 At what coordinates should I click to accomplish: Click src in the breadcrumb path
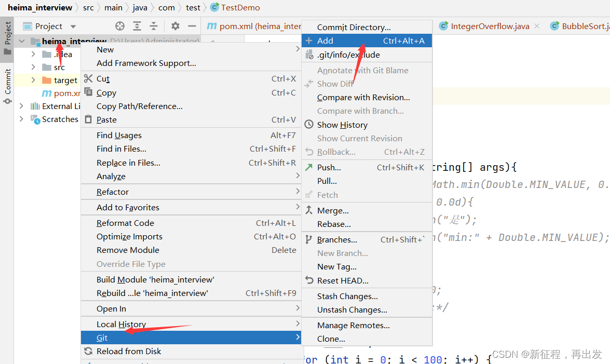[88, 7]
